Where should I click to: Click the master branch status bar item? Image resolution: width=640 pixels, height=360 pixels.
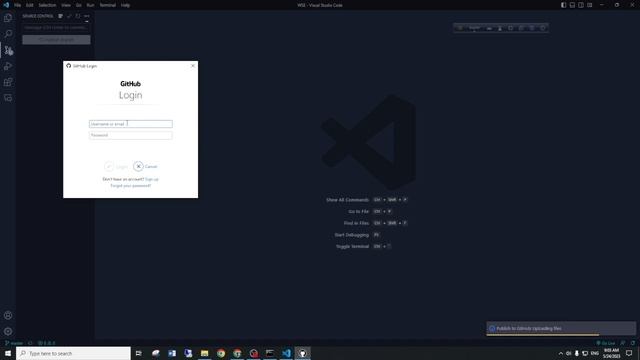pos(13,343)
